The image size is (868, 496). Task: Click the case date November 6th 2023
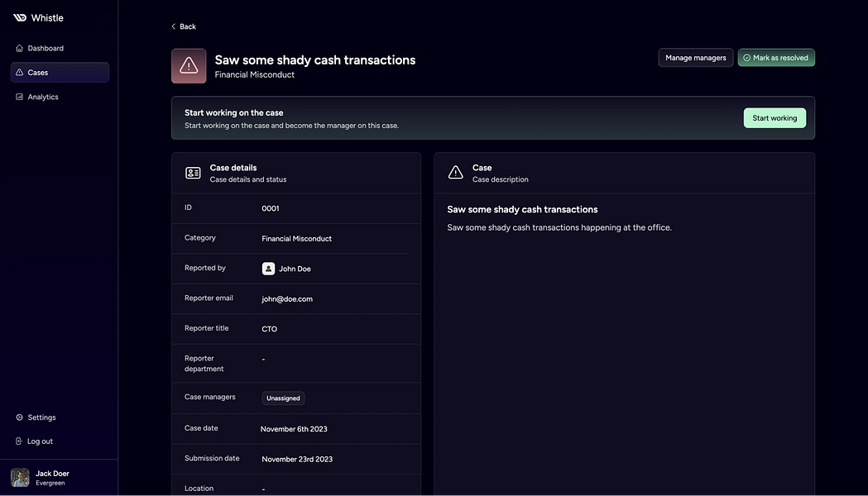tap(294, 429)
